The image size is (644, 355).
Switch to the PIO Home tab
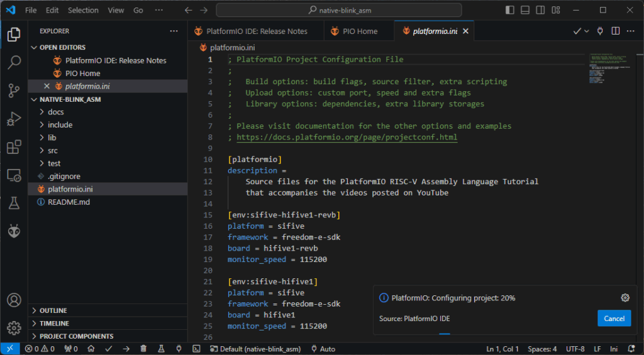[360, 31]
